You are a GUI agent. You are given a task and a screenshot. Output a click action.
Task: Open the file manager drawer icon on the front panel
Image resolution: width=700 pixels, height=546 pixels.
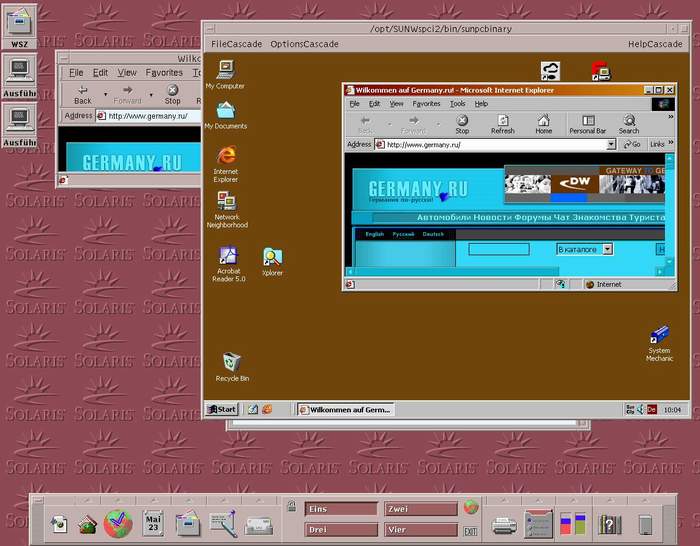click(188, 523)
